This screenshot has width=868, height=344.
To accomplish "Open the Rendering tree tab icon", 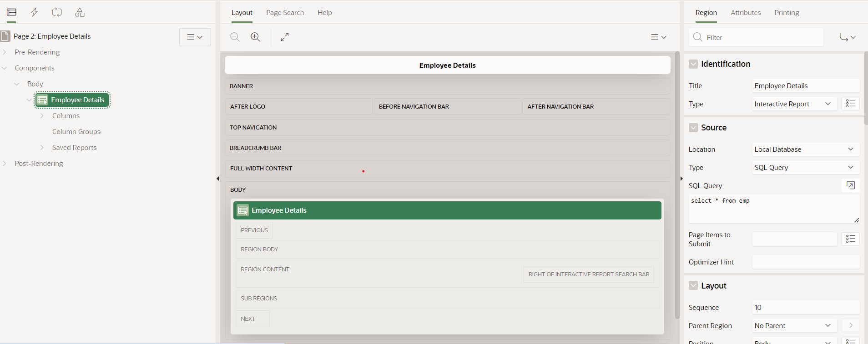I will [12, 12].
